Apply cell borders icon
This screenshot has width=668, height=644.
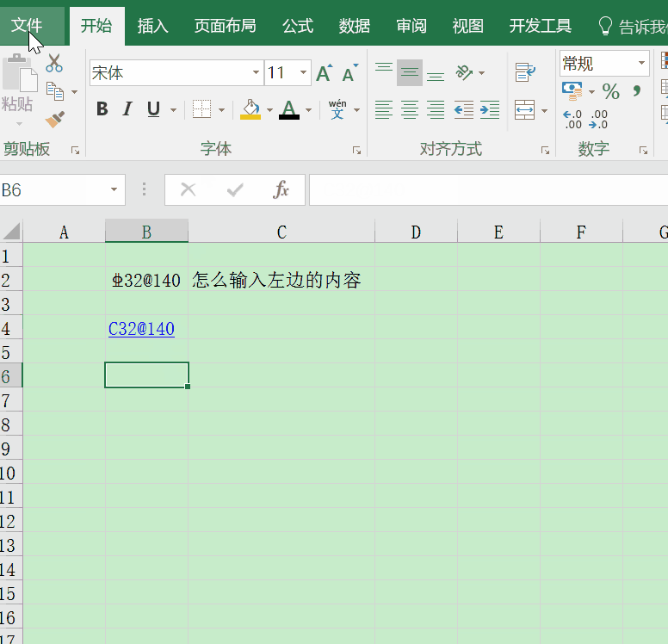click(x=201, y=109)
